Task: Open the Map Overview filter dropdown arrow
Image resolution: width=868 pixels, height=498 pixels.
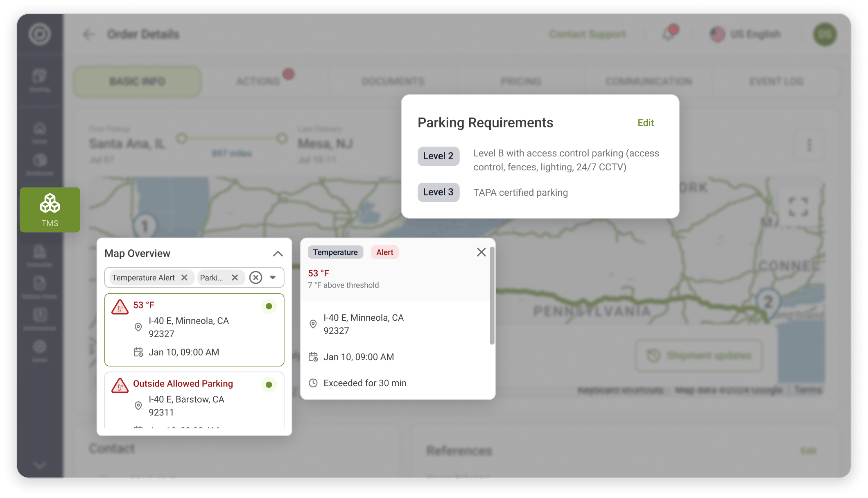Action: [273, 278]
